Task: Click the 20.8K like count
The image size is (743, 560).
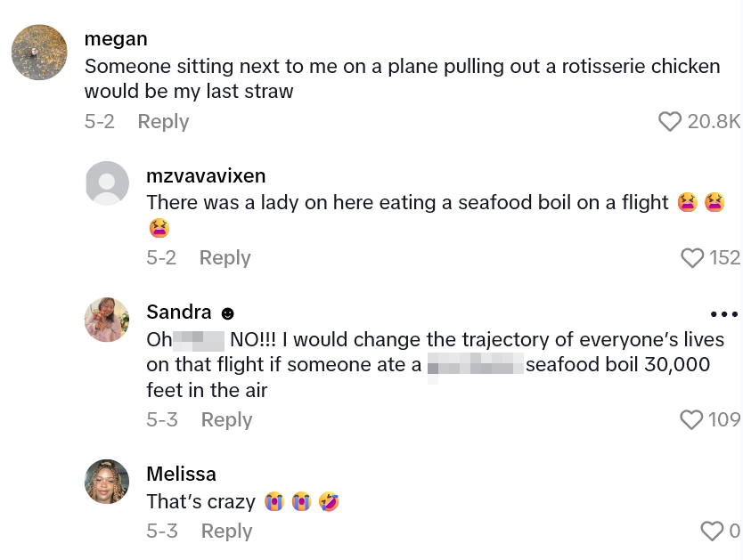Action: tap(714, 121)
